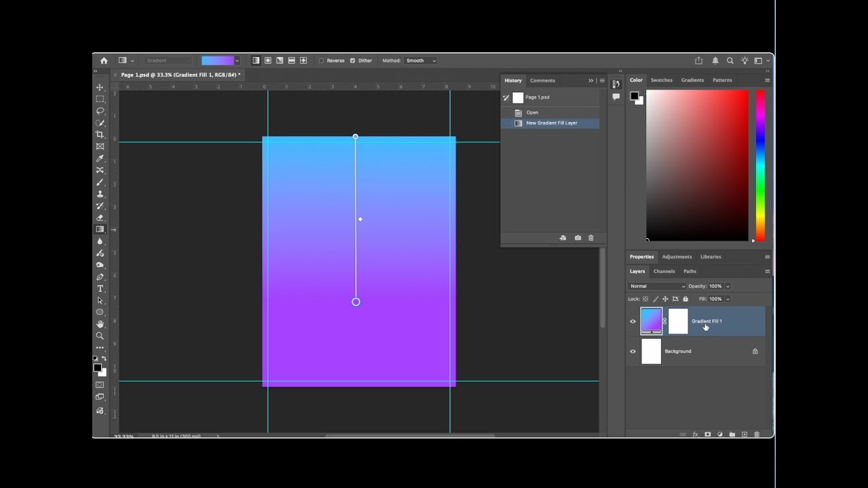
Task: Open the Search magnifier in top bar
Action: (x=730, y=60)
